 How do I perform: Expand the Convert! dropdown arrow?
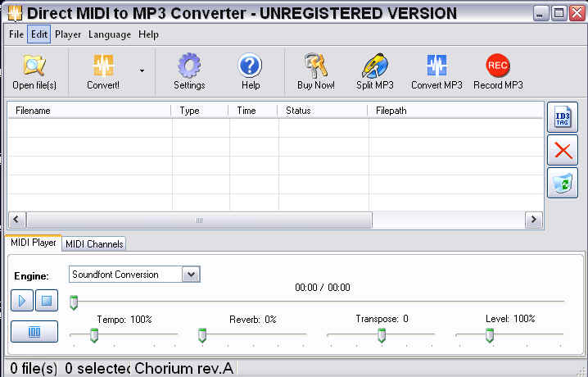coord(142,70)
